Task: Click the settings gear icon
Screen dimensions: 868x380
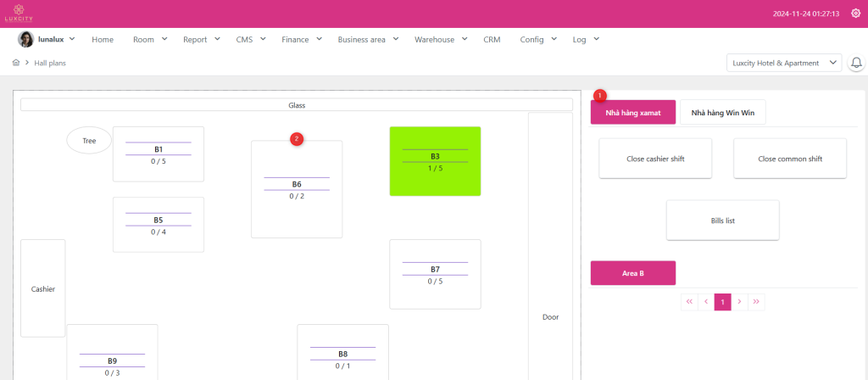Action: click(855, 14)
